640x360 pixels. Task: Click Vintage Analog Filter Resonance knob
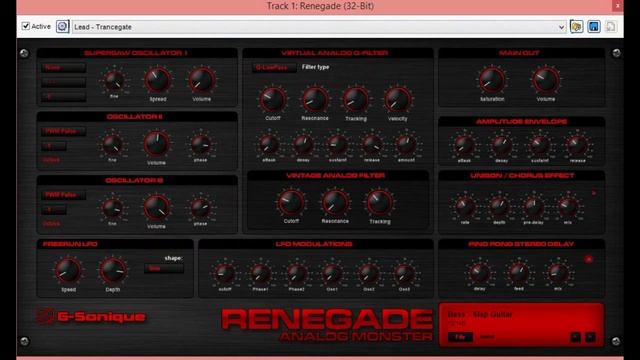335,202
